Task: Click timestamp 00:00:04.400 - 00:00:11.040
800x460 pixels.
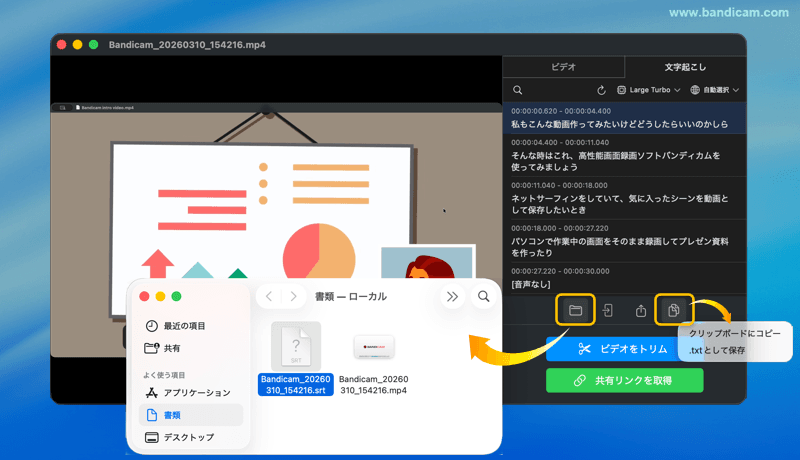Action: click(x=560, y=142)
